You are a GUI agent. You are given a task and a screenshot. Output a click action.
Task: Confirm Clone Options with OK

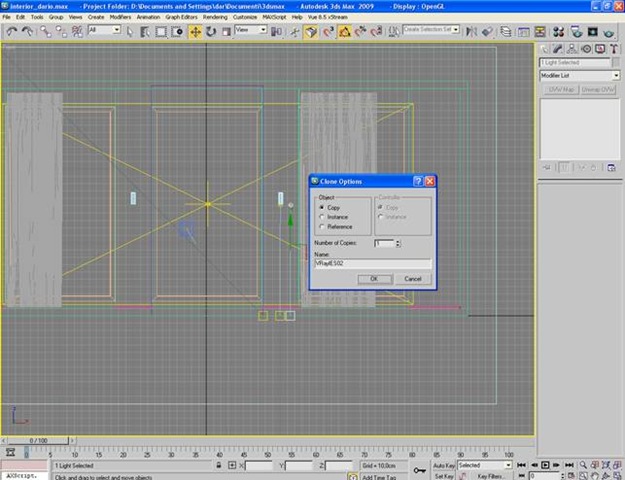click(374, 279)
